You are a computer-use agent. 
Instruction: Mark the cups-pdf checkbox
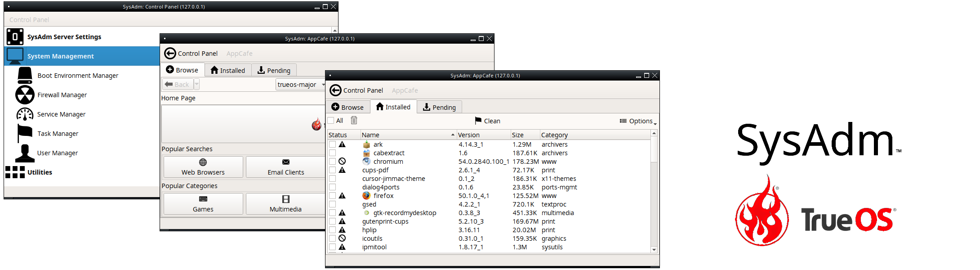click(x=332, y=170)
